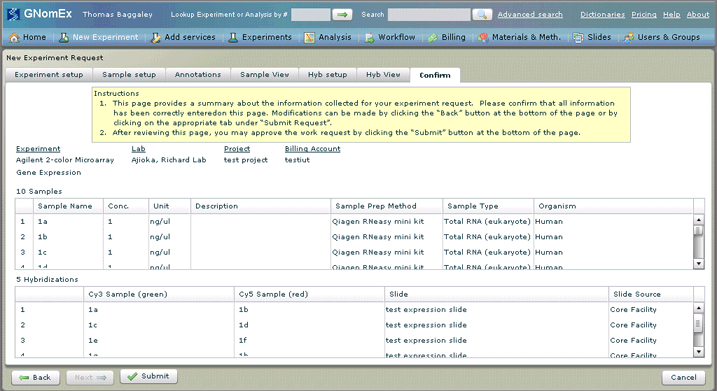
Task: Open Add services in the navigation bar
Action: tap(183, 37)
